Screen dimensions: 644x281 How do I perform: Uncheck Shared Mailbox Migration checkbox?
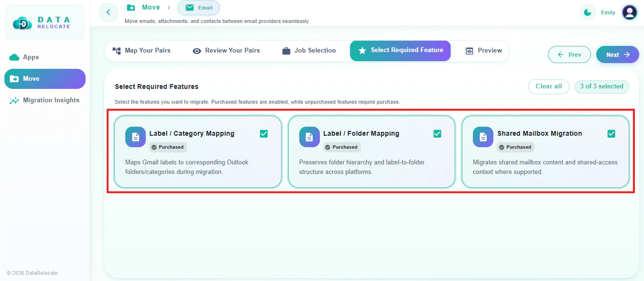click(x=611, y=134)
